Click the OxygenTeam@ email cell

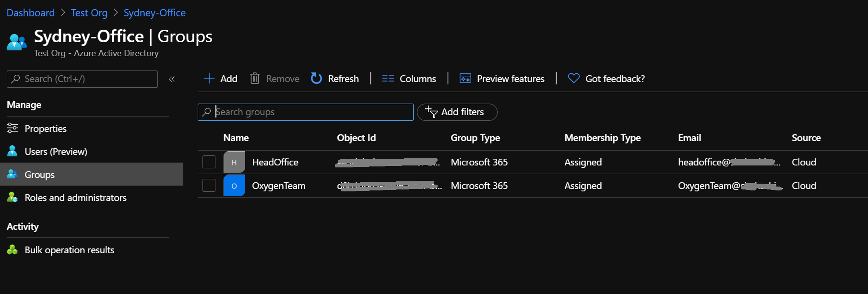tap(730, 186)
